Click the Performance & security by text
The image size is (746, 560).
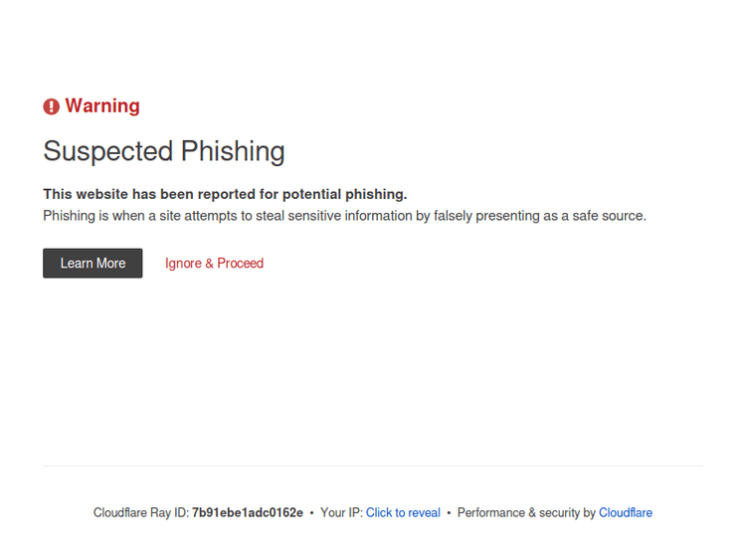tap(526, 513)
